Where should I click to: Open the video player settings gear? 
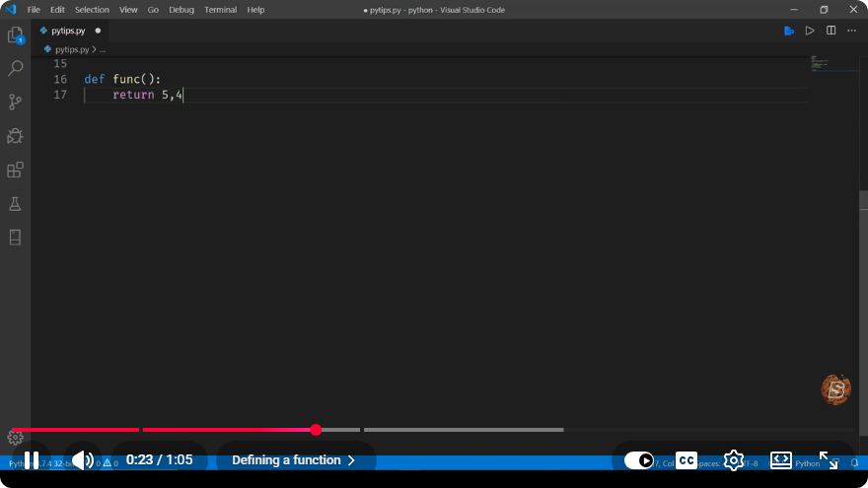(x=734, y=460)
